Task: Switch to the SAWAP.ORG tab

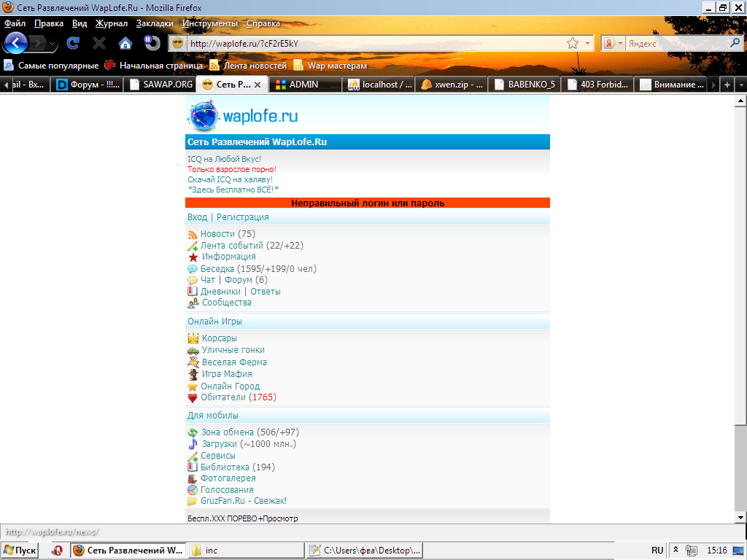Action: (161, 85)
